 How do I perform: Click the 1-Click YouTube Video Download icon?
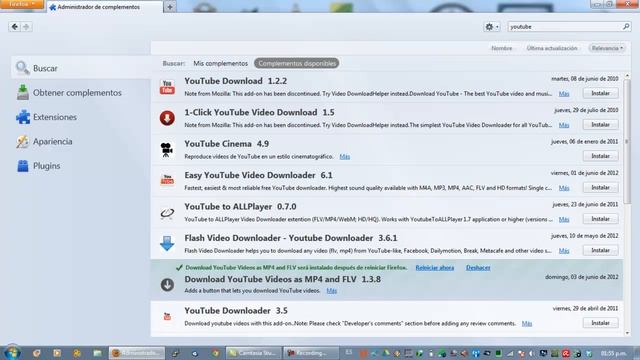pos(167,118)
